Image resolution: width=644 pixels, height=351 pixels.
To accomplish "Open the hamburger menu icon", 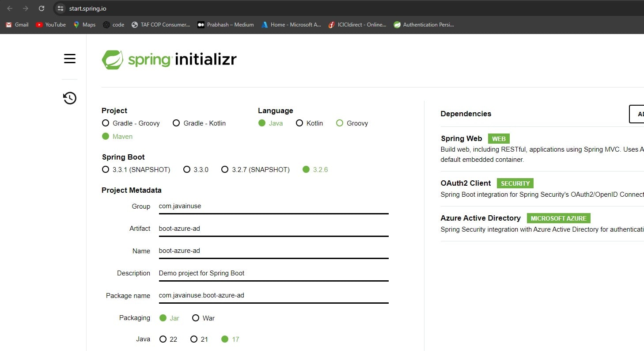I will click(70, 58).
